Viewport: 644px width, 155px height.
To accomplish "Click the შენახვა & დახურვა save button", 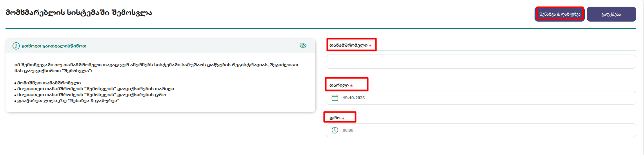I will [560, 14].
